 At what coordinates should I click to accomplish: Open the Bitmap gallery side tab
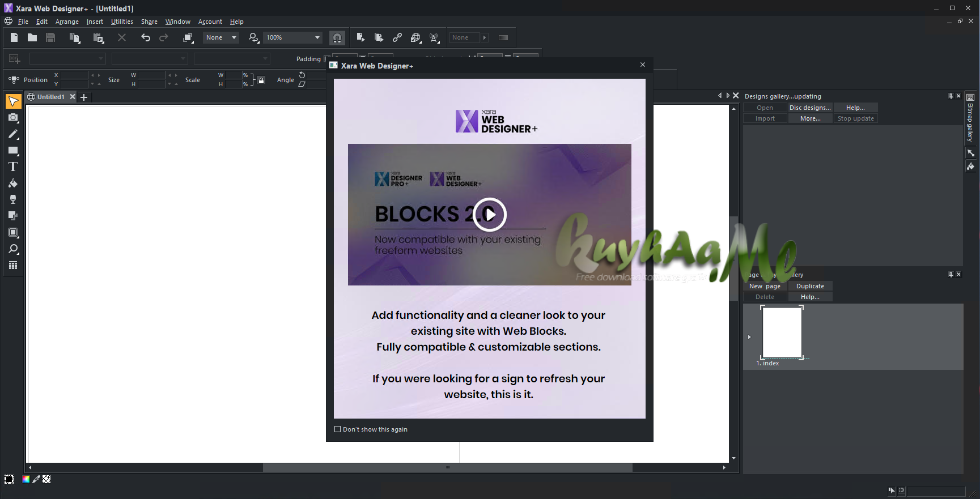[970, 118]
